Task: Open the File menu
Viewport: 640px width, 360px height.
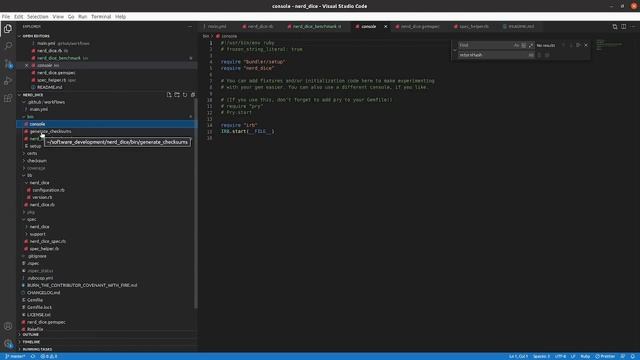Action: (6, 17)
